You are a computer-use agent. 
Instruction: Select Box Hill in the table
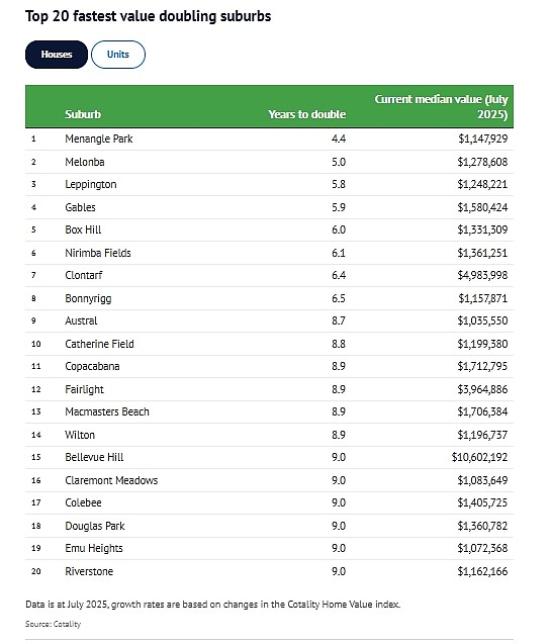83,230
